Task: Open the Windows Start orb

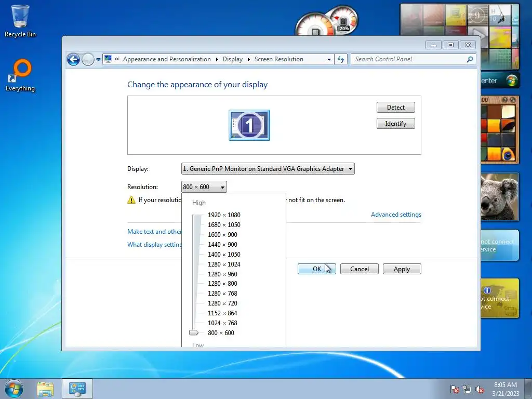Action: point(14,389)
